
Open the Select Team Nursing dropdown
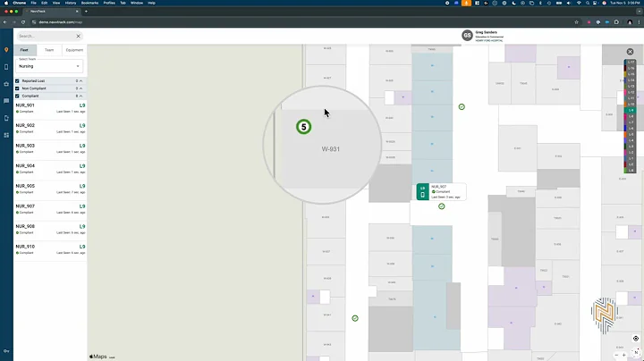(x=49, y=66)
